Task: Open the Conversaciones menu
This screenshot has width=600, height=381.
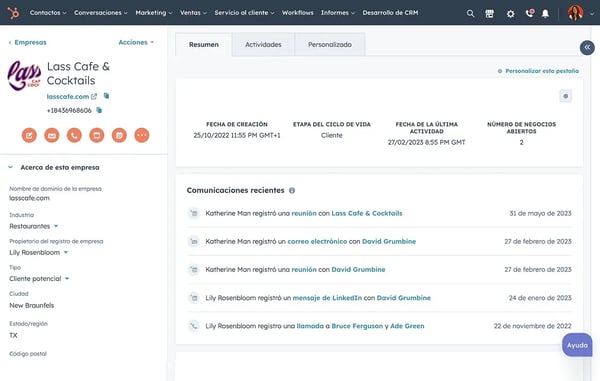Action: (101, 13)
